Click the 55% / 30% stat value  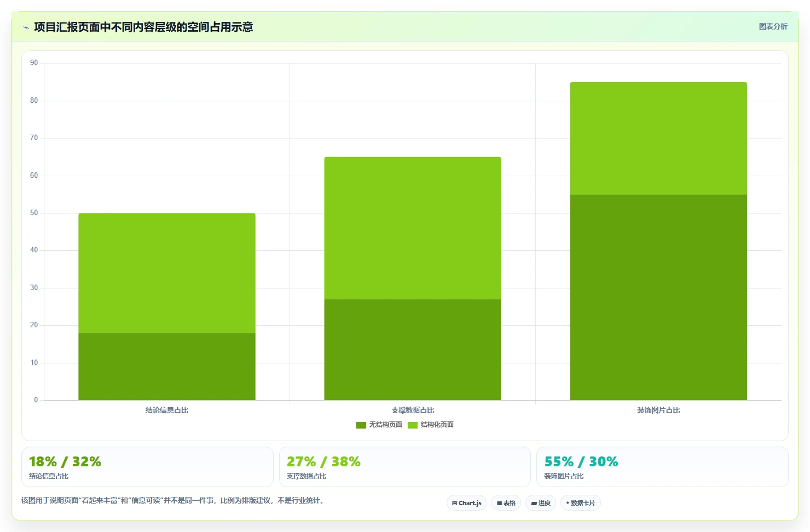coord(581,461)
